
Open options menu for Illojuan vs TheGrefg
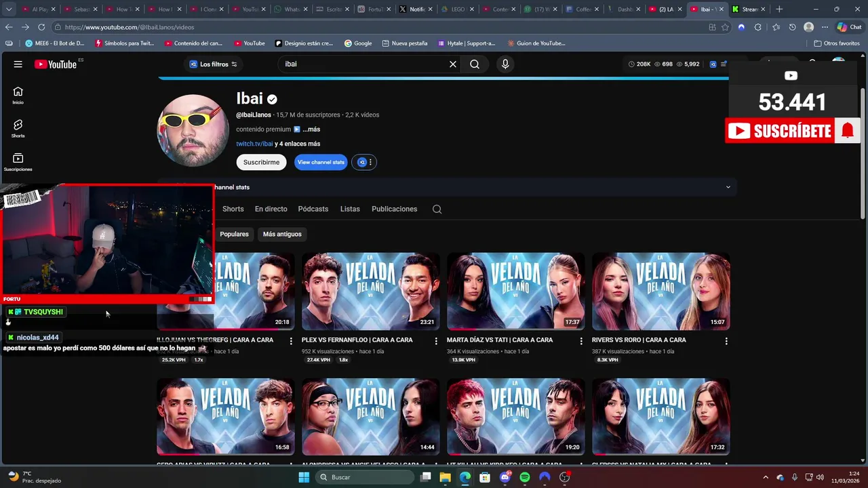pos(291,341)
